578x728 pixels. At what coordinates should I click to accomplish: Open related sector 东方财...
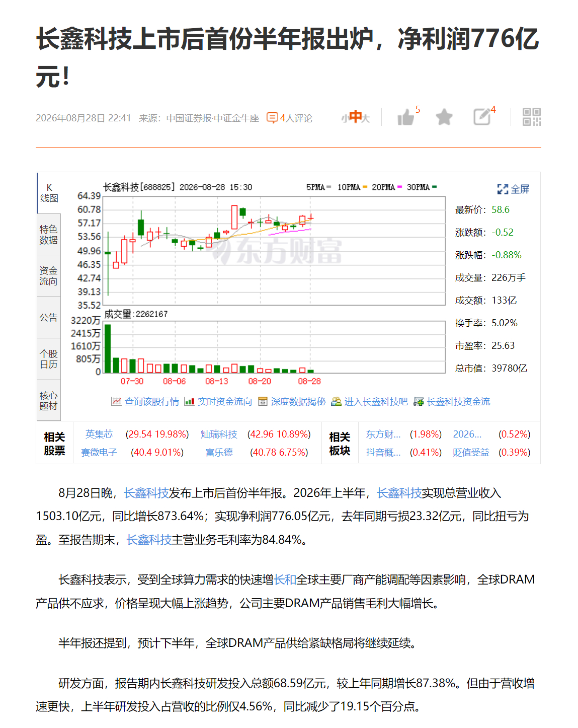click(383, 434)
